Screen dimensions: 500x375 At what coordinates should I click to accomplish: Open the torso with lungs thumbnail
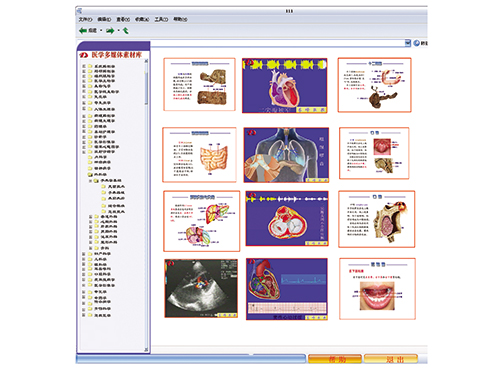click(286, 155)
